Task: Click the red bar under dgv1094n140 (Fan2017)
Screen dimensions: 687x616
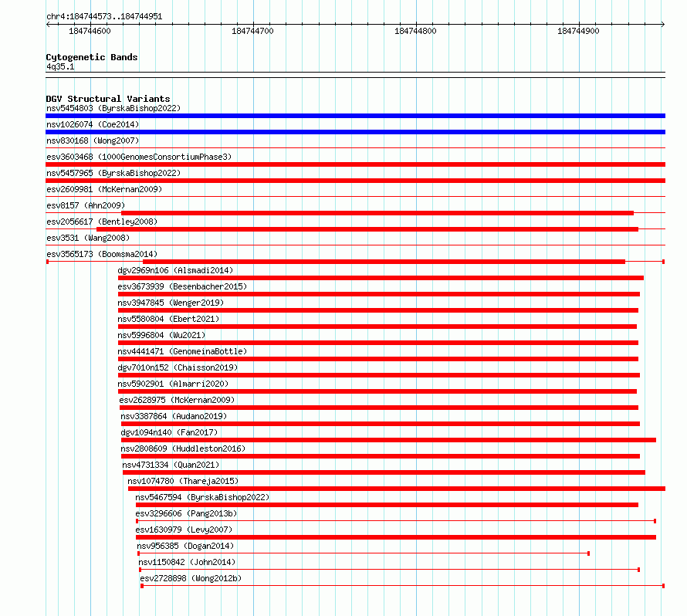Action: pyautogui.click(x=388, y=440)
